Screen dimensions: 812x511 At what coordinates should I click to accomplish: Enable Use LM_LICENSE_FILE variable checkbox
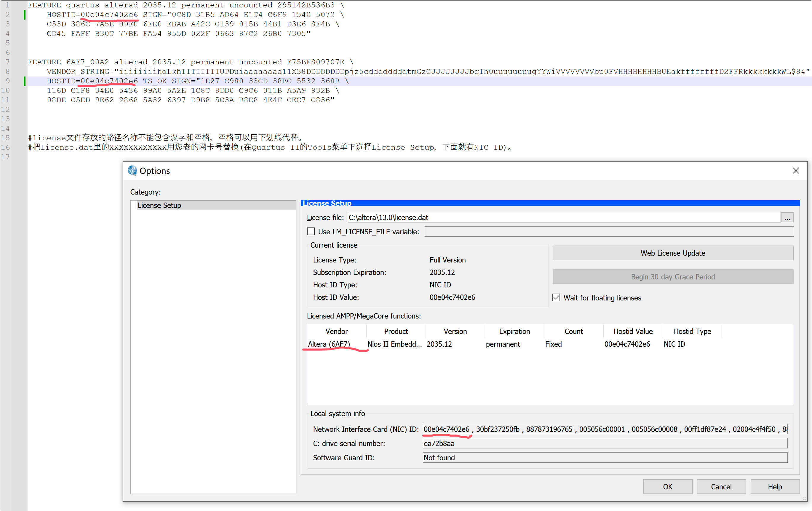coord(311,232)
